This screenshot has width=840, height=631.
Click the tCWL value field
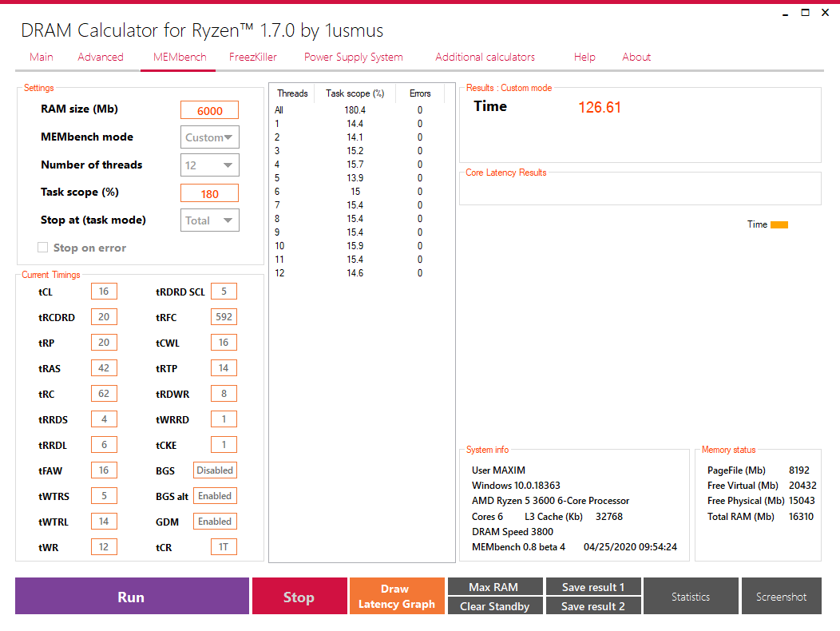click(x=224, y=342)
